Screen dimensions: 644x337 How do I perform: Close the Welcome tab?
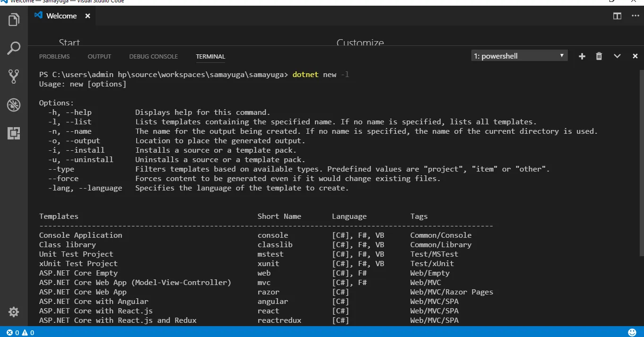87,16
